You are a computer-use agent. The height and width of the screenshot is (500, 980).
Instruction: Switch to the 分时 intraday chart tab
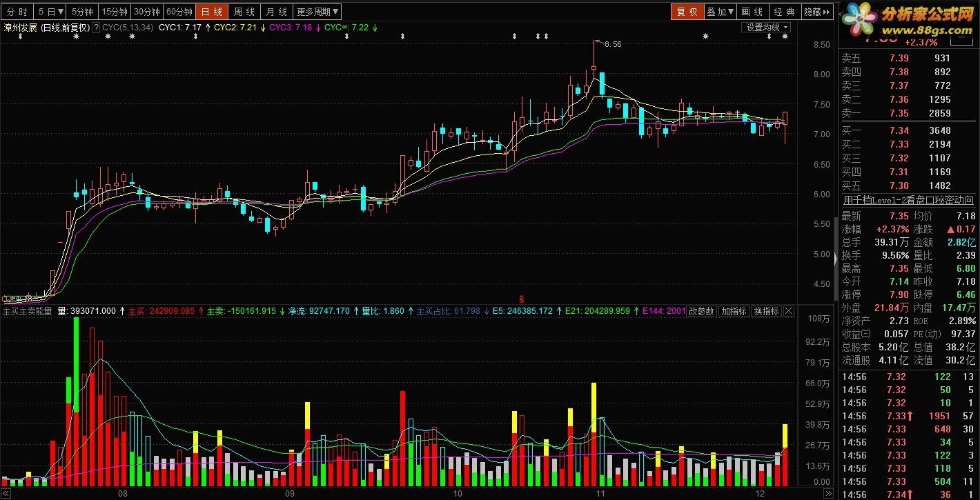(17, 12)
